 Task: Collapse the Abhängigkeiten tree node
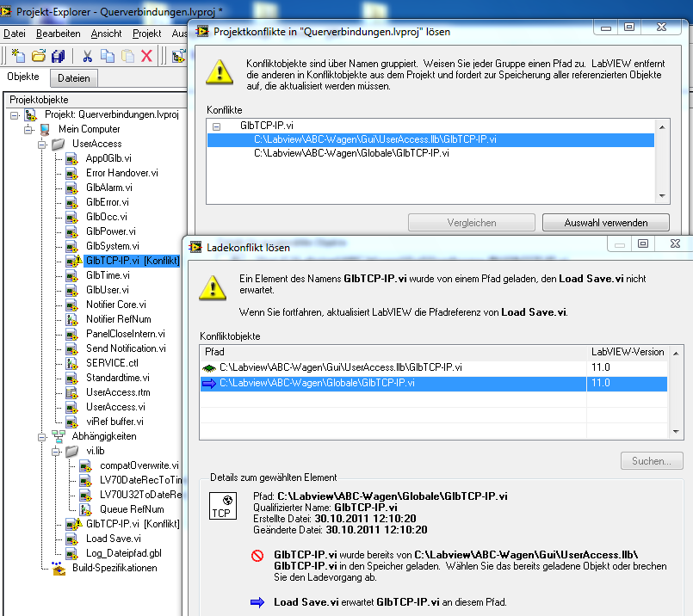click(42, 437)
